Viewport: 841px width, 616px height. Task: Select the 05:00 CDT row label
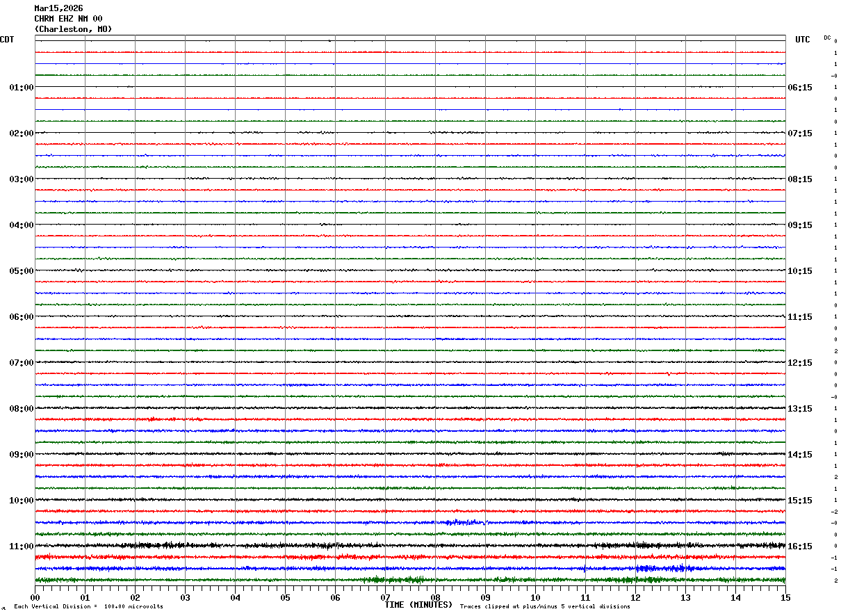pos(22,271)
